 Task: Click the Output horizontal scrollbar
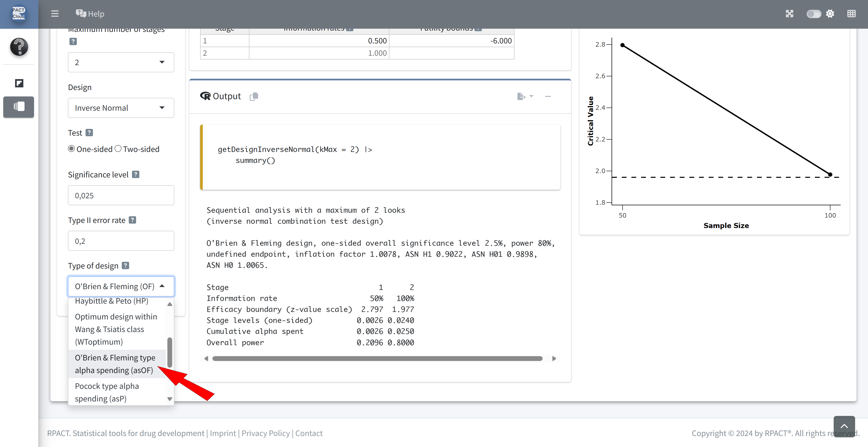coord(377,359)
